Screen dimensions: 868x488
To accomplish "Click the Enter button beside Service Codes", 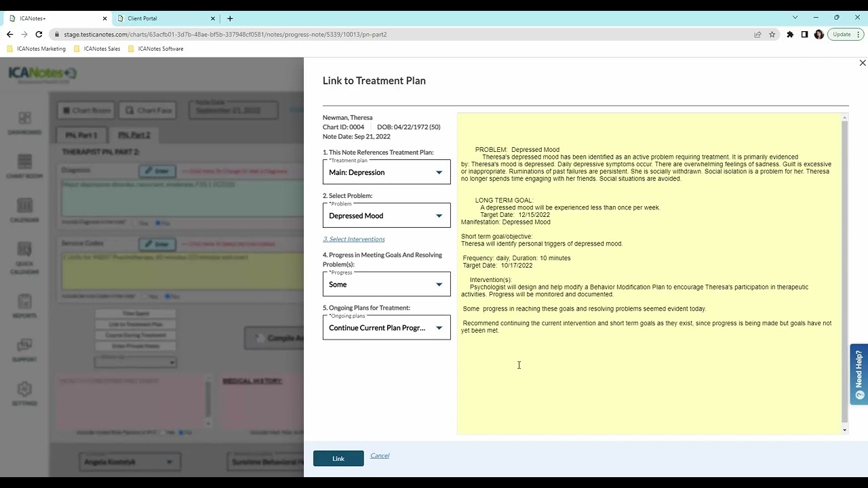I will click(157, 244).
